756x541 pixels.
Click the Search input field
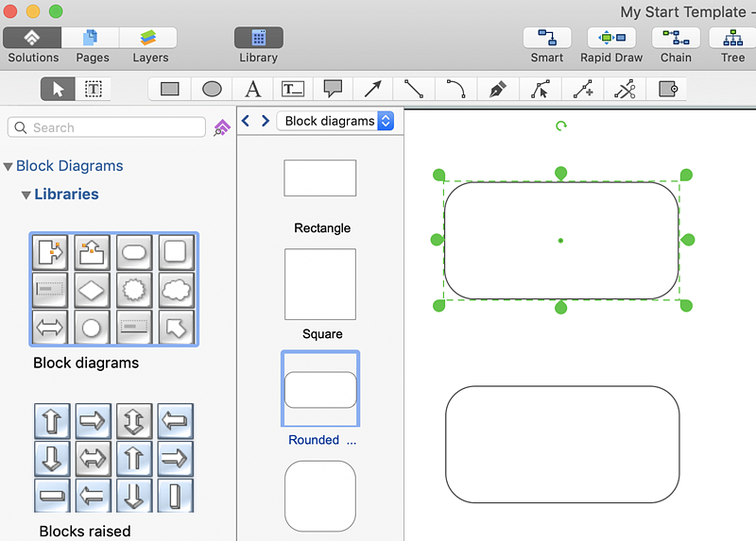[107, 127]
